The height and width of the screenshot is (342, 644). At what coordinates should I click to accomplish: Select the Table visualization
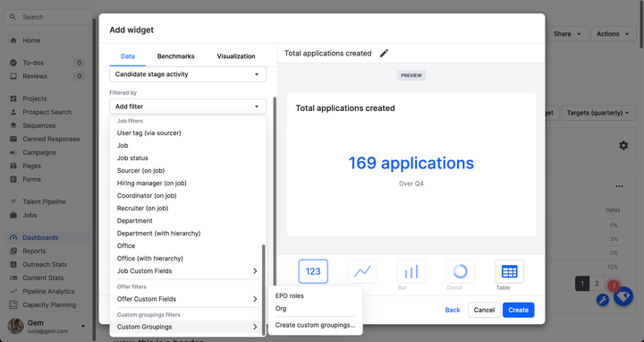tap(509, 271)
